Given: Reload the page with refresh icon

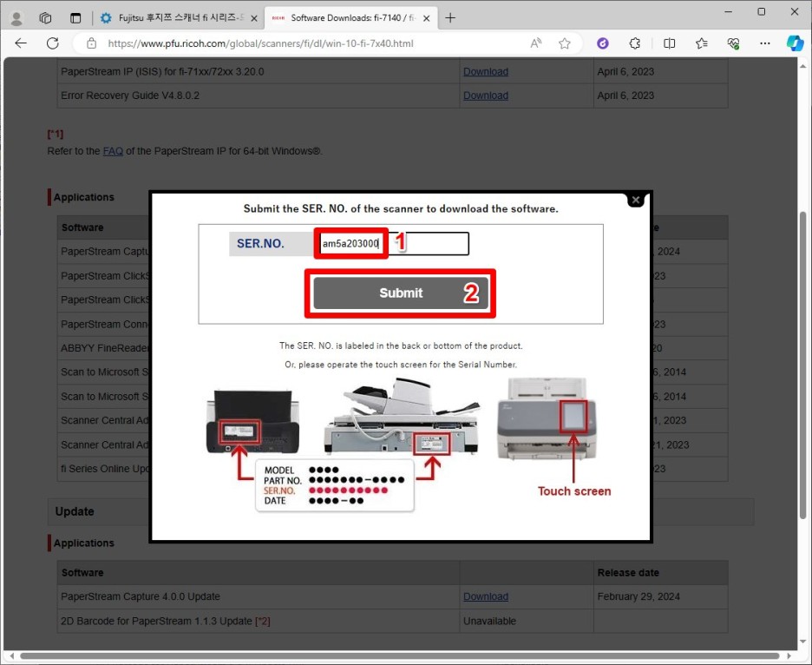Looking at the screenshot, I should (x=52, y=43).
